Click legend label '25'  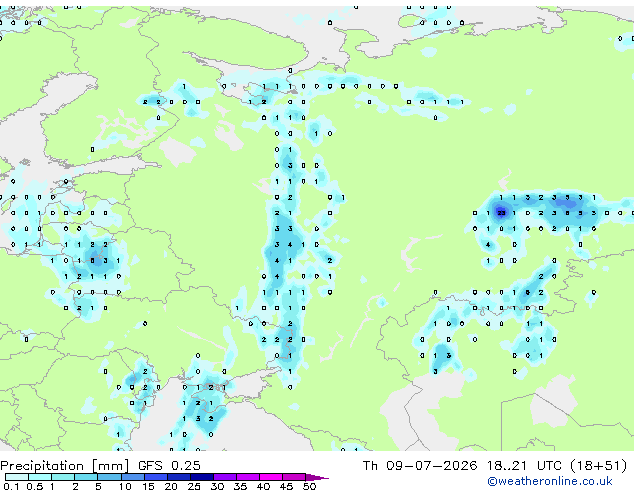click(194, 486)
